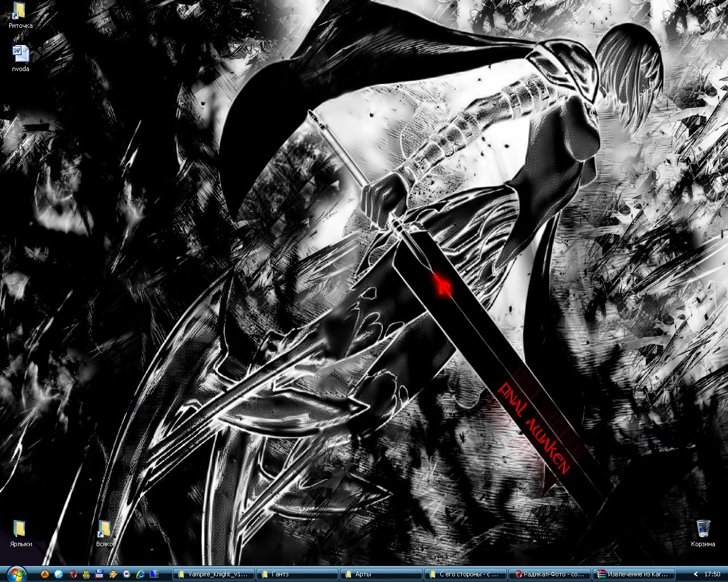Switch to Vampire_Knight taskbar window
Viewport: 728px width, 582px height.
(x=213, y=574)
